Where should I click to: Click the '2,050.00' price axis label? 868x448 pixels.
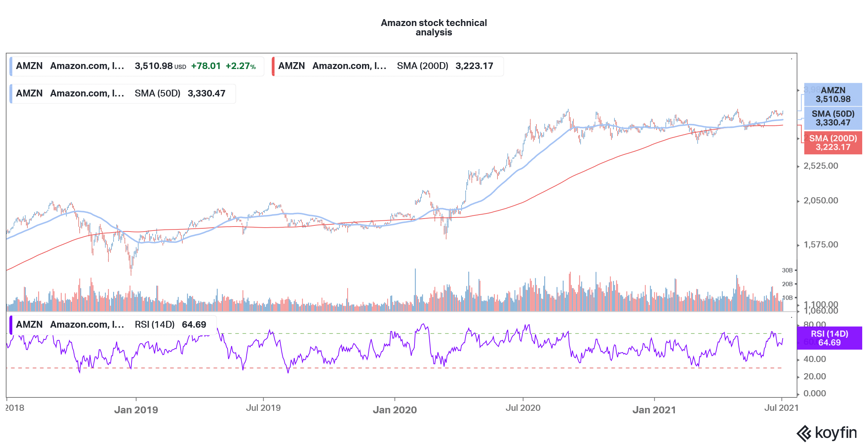tap(821, 201)
